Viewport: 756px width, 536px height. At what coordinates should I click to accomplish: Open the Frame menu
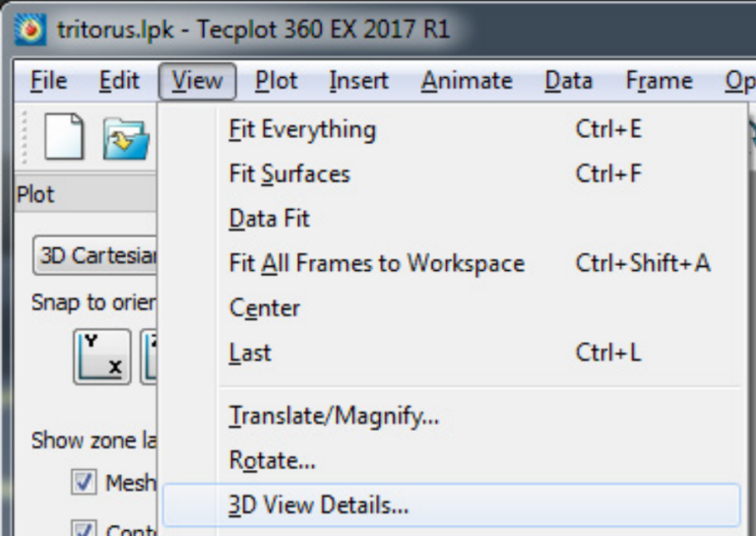[x=659, y=81]
